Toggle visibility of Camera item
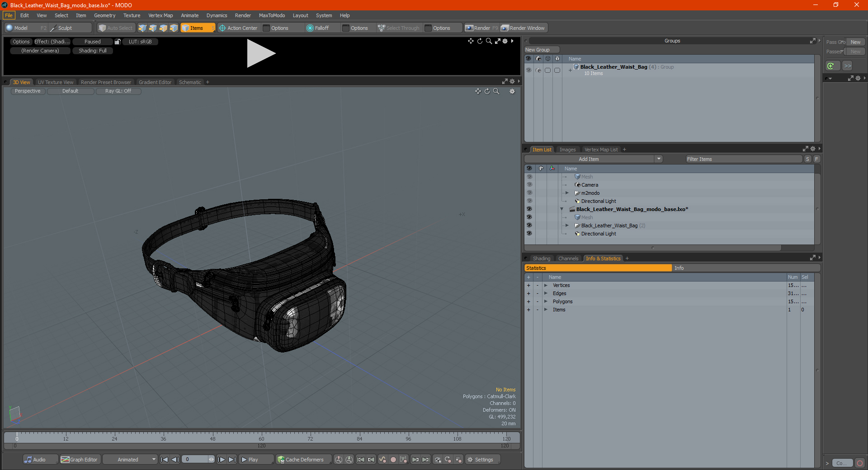 point(529,185)
